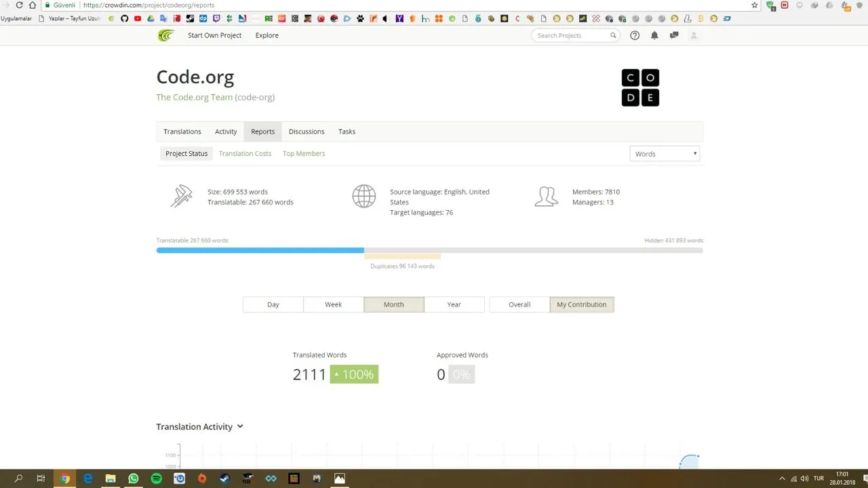Open the help question mark icon
Viewport: 868px width, 488px height.
pyautogui.click(x=635, y=35)
